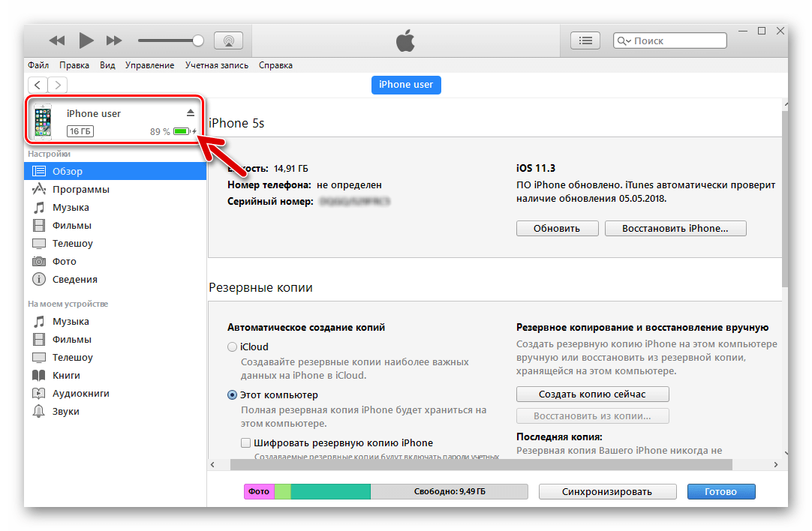Select the Этот компьютер backup option

coord(233,395)
